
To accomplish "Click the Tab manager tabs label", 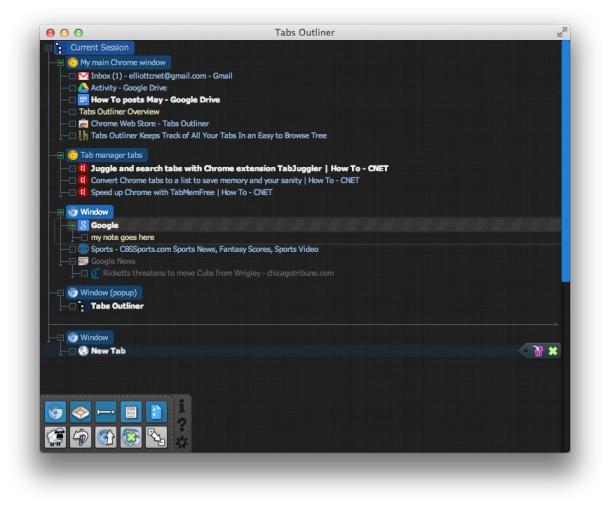I will 111,155.
